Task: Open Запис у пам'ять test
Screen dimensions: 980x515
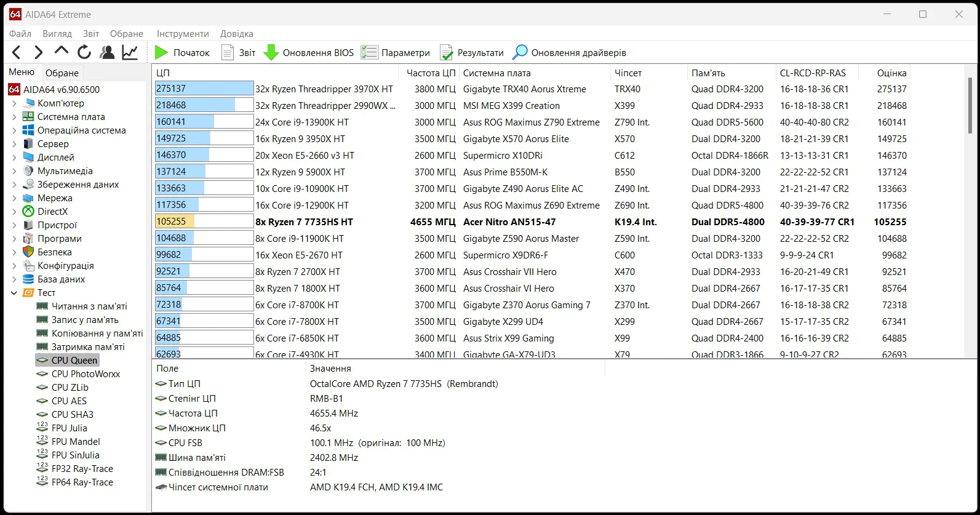Action: tap(78, 320)
